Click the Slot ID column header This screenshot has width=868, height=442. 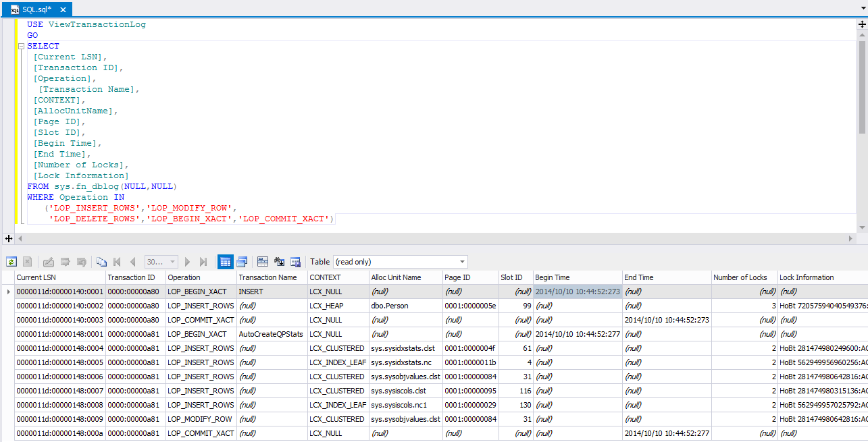(x=515, y=277)
